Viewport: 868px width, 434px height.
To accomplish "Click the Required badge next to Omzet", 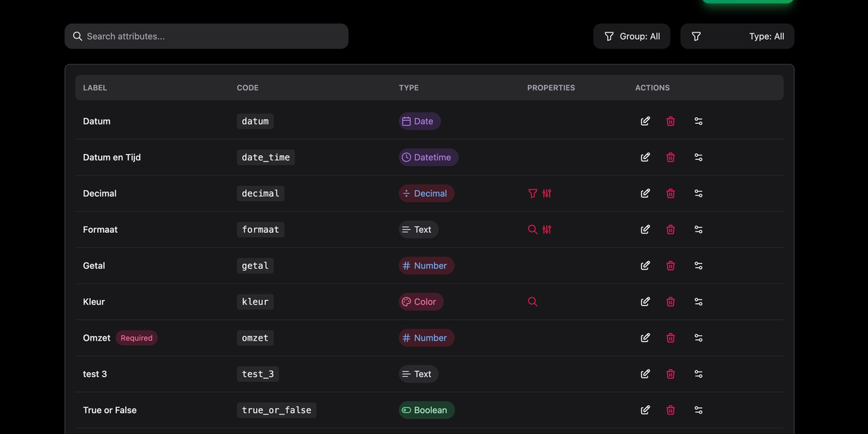I will click(137, 339).
